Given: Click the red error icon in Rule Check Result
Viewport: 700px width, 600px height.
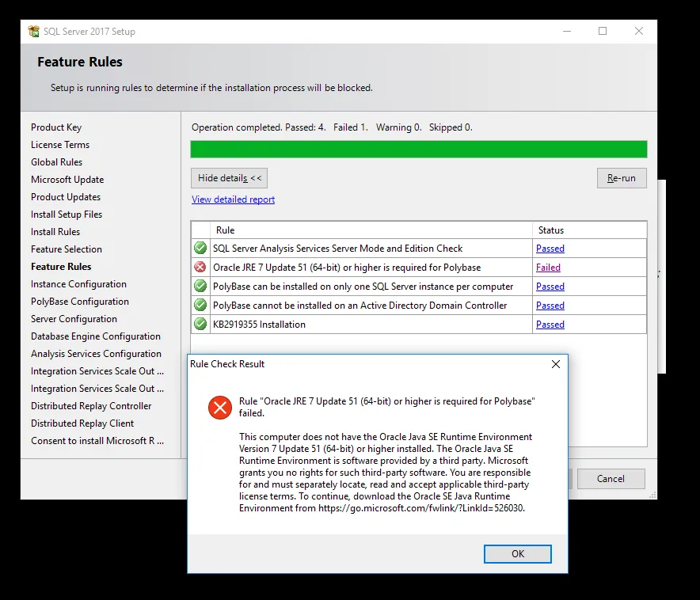Looking at the screenshot, I should click(220, 408).
